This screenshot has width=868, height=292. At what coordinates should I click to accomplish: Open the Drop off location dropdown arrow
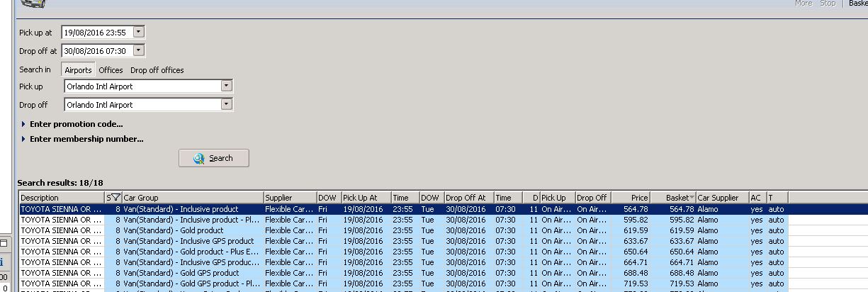pyautogui.click(x=226, y=104)
